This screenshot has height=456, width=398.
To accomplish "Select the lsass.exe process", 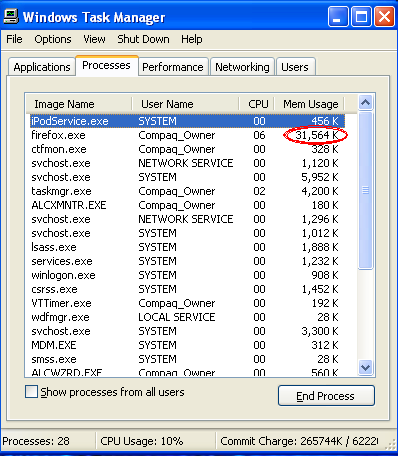I will (x=187, y=247).
